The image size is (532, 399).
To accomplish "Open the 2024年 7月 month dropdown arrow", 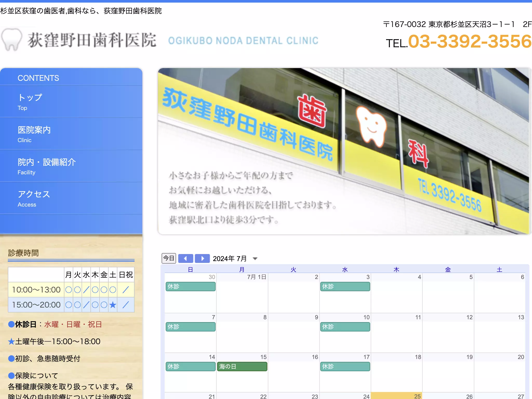I will click(255, 258).
